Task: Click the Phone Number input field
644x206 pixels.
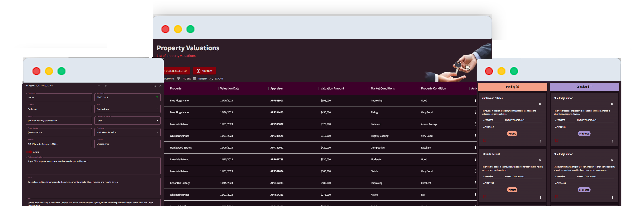Action: 58,132
